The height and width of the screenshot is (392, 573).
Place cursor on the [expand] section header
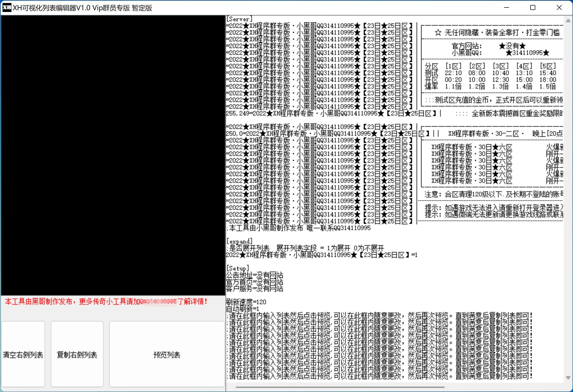click(239, 241)
